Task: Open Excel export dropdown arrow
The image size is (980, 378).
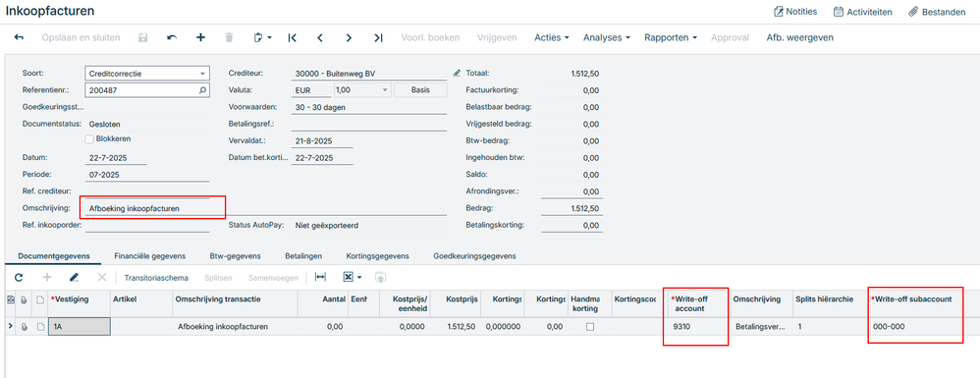Action: (360, 277)
